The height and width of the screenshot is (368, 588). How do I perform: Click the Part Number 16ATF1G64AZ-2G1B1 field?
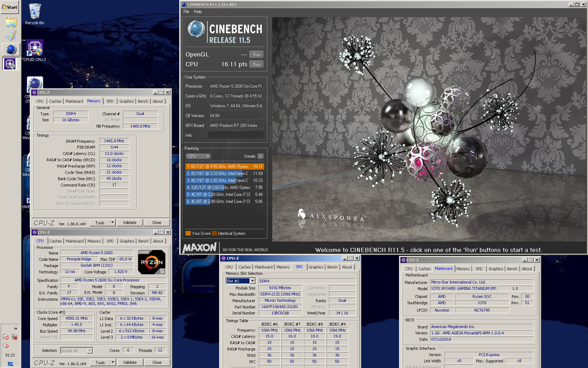(x=280, y=307)
